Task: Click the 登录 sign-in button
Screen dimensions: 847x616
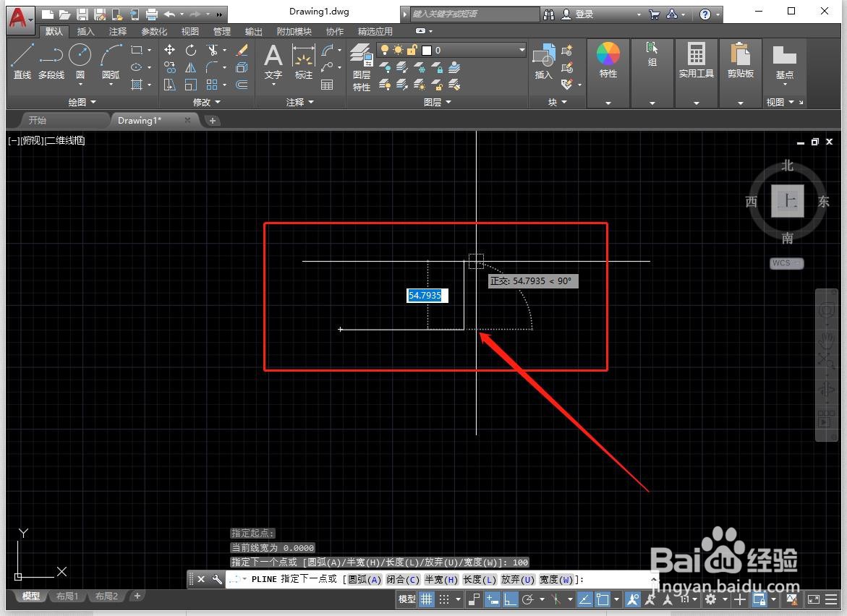Action: click(x=584, y=14)
